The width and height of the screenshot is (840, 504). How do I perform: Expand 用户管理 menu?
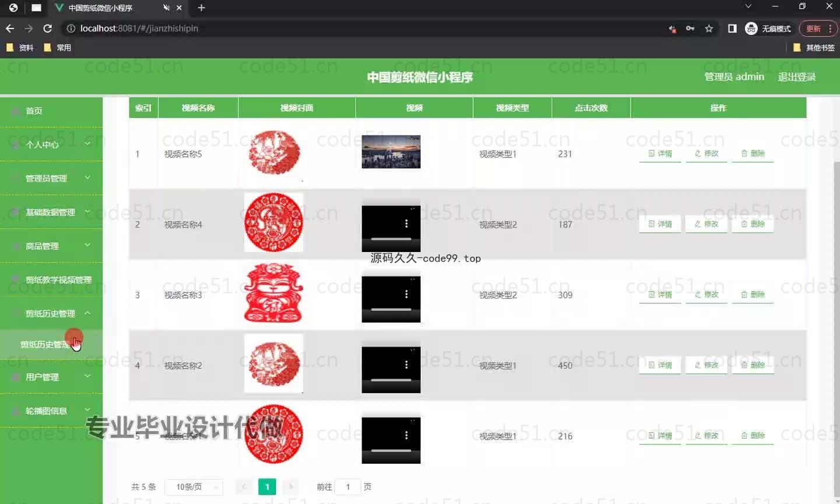click(51, 377)
